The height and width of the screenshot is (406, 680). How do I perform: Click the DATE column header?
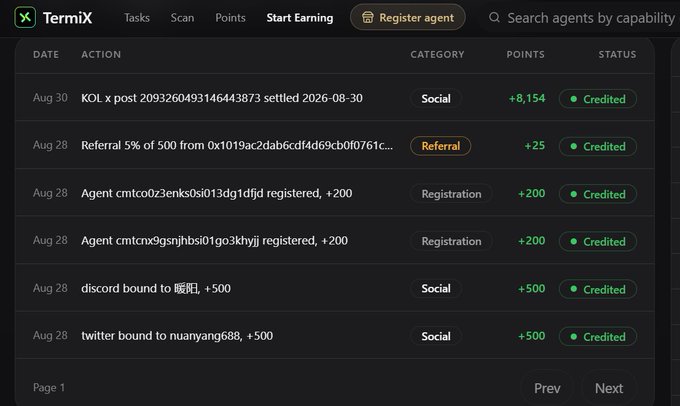(x=46, y=55)
